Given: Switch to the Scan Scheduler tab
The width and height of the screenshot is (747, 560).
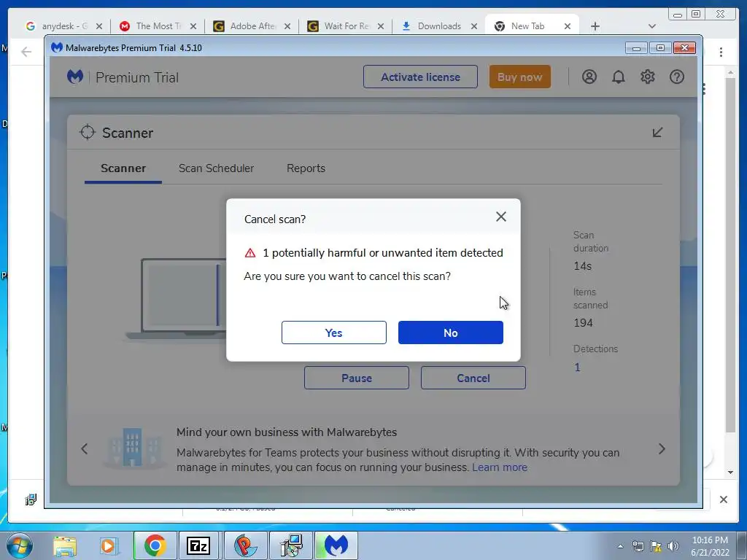Looking at the screenshot, I should 216,168.
